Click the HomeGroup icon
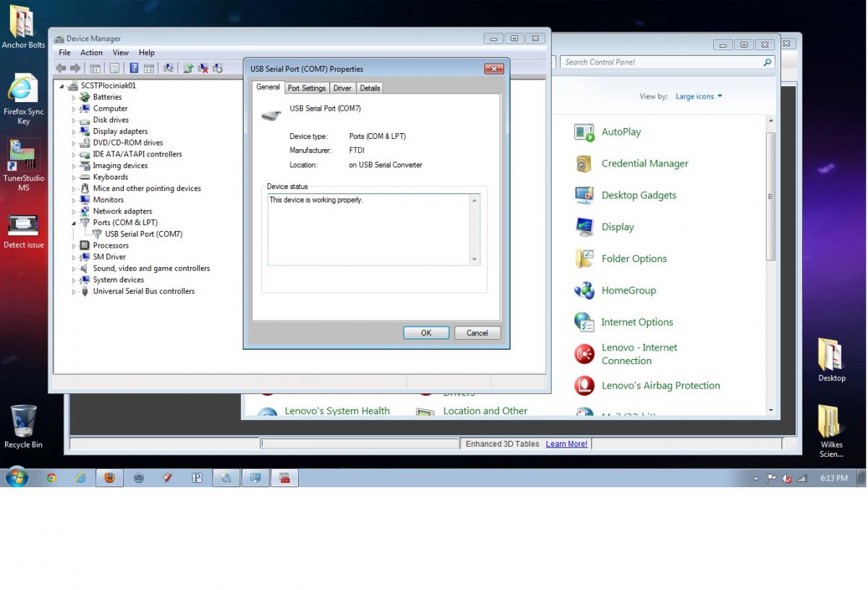The width and height of the screenshot is (868, 590). 584,290
